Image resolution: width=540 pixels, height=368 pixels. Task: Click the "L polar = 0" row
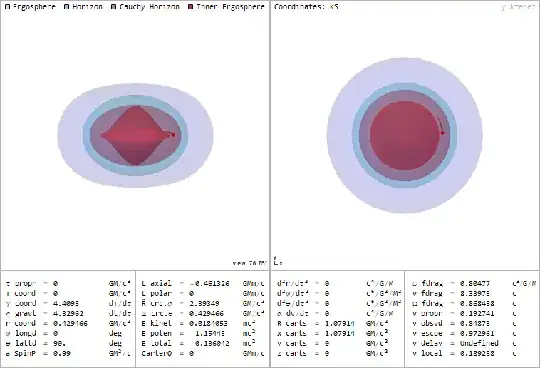[x=203, y=293]
